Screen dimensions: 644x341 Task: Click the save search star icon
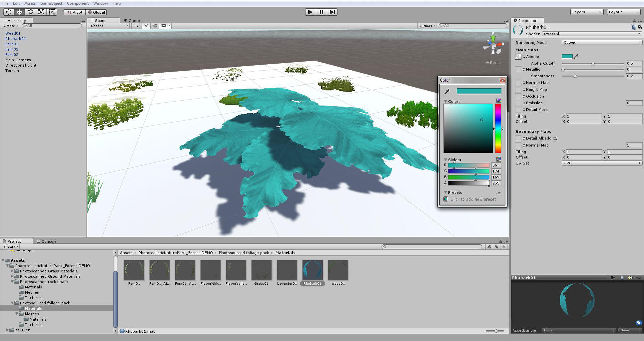503,247
